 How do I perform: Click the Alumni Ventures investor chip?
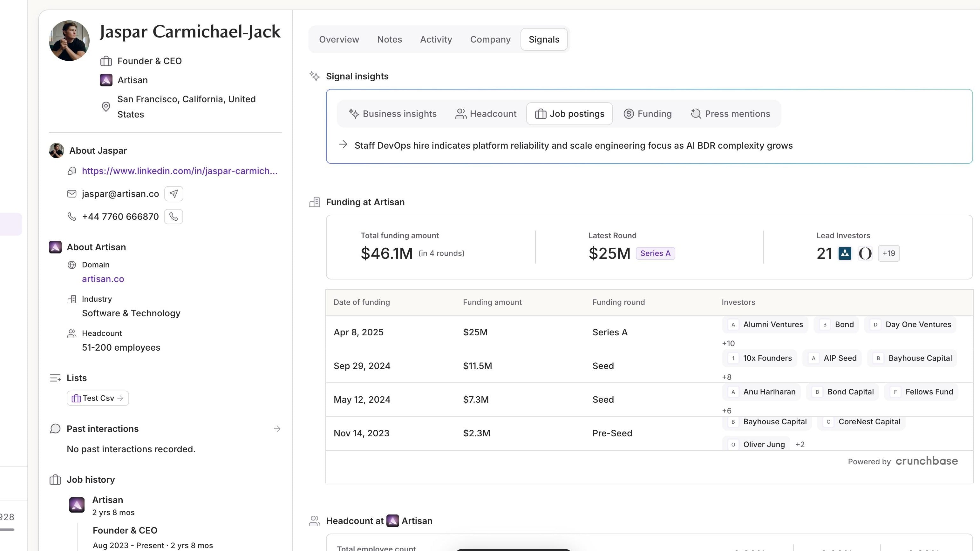[x=765, y=325]
